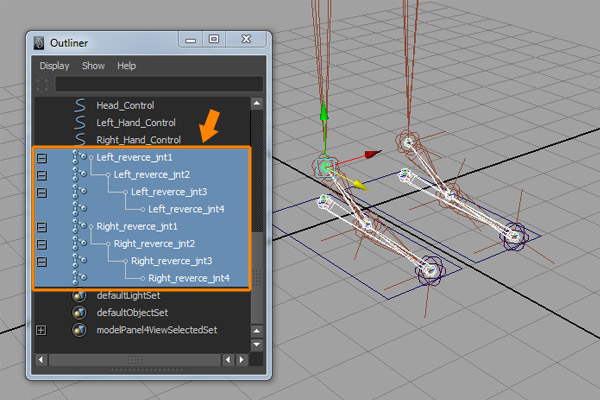Screen dimensions: 600x400
Task: Open the Display menu in Outliner
Action: (x=54, y=66)
